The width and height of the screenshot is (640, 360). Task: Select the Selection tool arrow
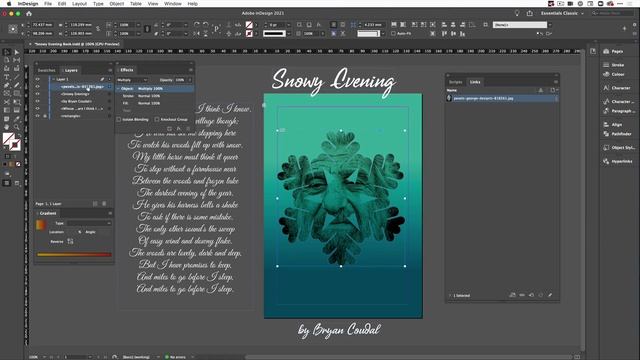7,52
